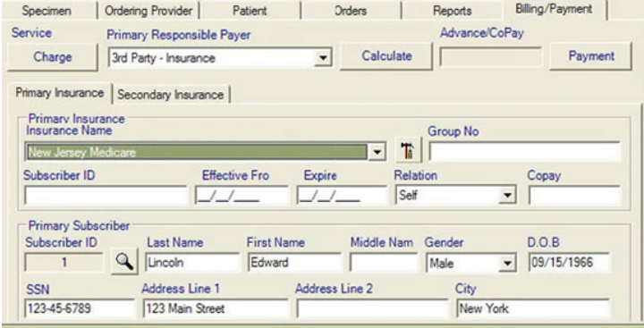This screenshot has height=328, width=644.
Task: Click the Effective From date field
Action: [241, 195]
